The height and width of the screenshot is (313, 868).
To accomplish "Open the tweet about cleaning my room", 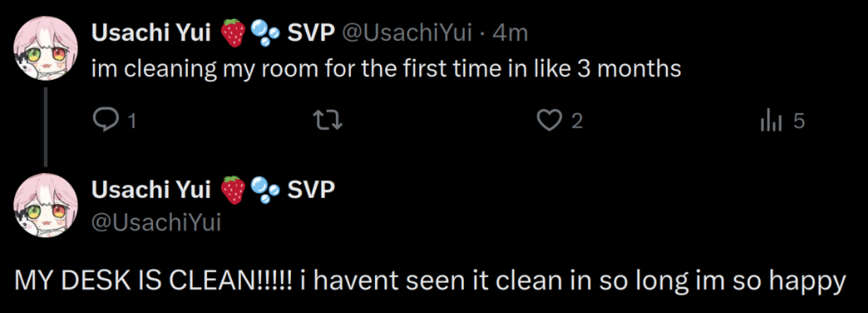I will (386, 69).
